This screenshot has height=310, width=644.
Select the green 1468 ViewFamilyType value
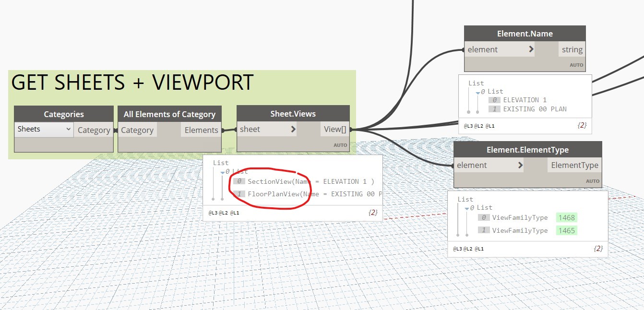(566, 217)
